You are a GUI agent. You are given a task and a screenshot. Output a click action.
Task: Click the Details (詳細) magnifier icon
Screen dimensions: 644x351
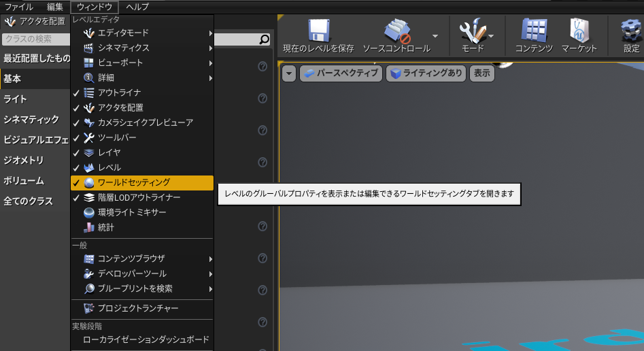(x=88, y=78)
